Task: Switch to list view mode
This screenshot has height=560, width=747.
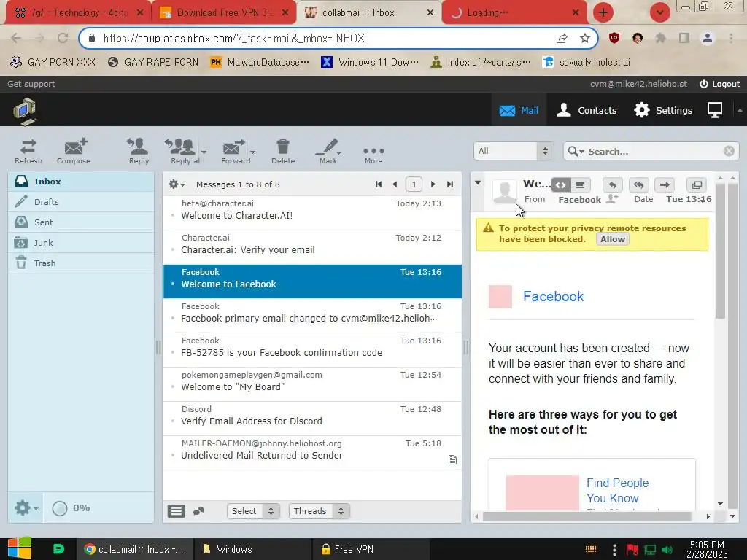Action: pos(177,511)
